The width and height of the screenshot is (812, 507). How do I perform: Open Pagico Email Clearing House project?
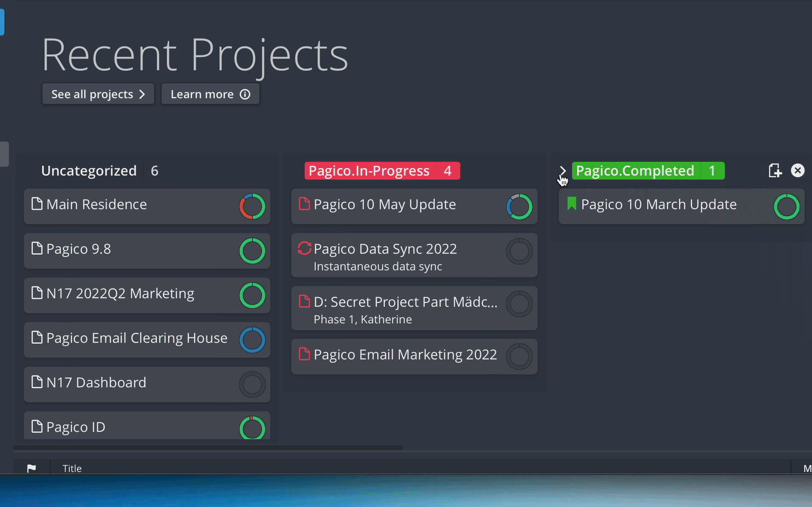coord(147,340)
